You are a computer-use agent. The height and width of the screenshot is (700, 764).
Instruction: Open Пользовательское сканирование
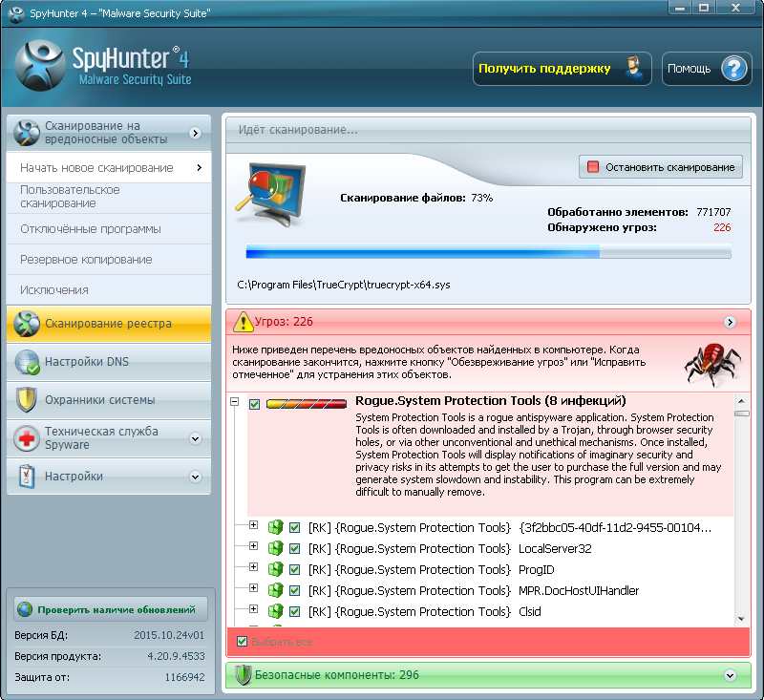click(109, 197)
